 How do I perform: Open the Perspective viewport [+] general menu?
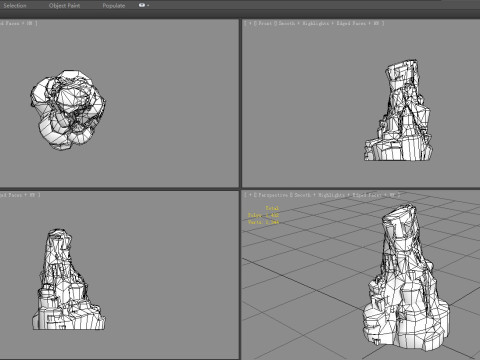click(250, 195)
